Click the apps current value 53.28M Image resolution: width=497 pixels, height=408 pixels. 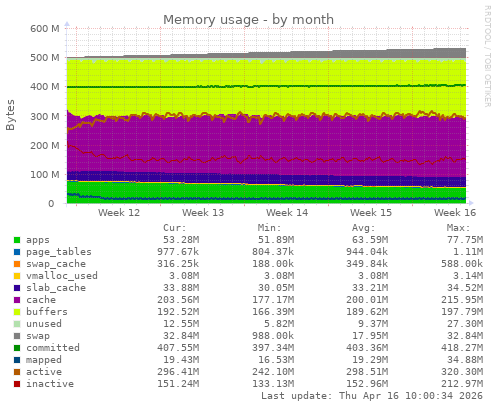pyautogui.click(x=181, y=240)
